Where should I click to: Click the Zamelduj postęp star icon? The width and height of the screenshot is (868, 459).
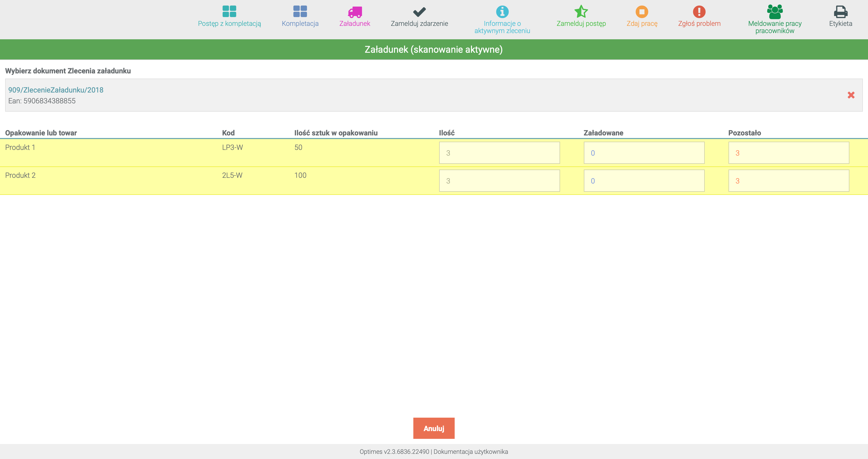(x=581, y=11)
